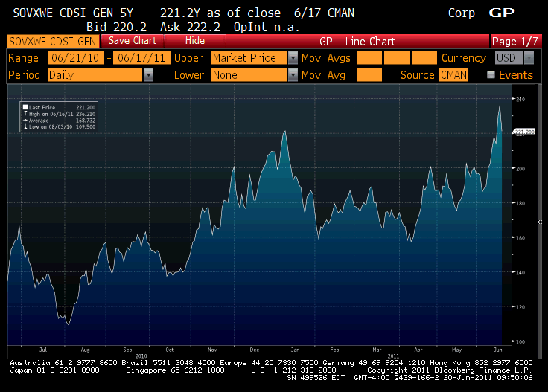Click the third Mov. Avgs input box
Screen dimensions: 548x392
424,57
